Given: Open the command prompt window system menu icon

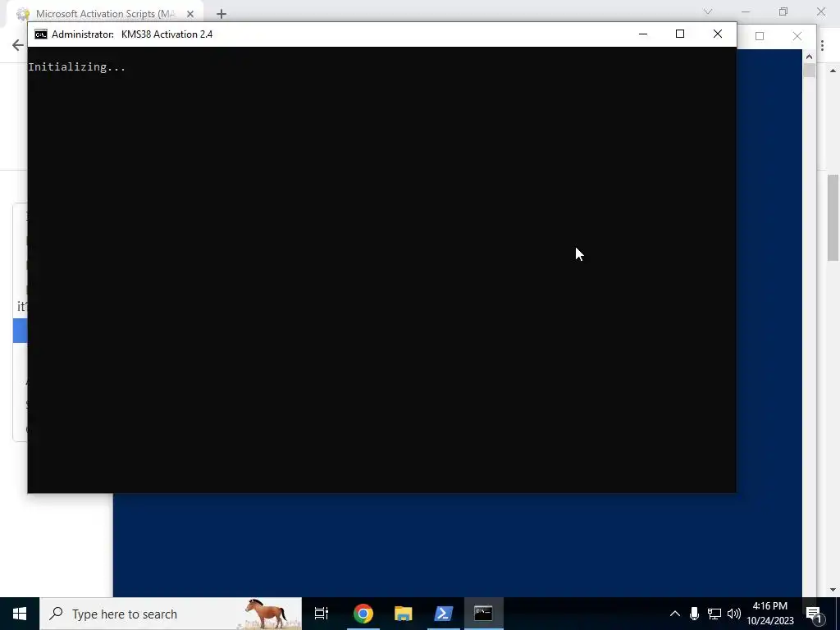Looking at the screenshot, I should (41, 34).
